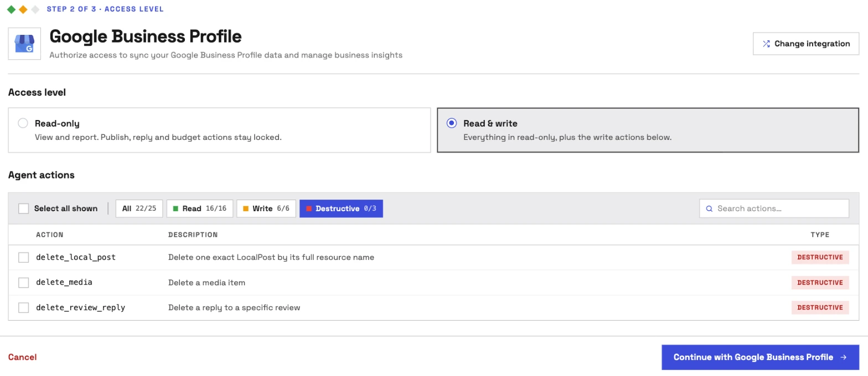Click the delete_local_post action name

pyautogui.click(x=76, y=257)
